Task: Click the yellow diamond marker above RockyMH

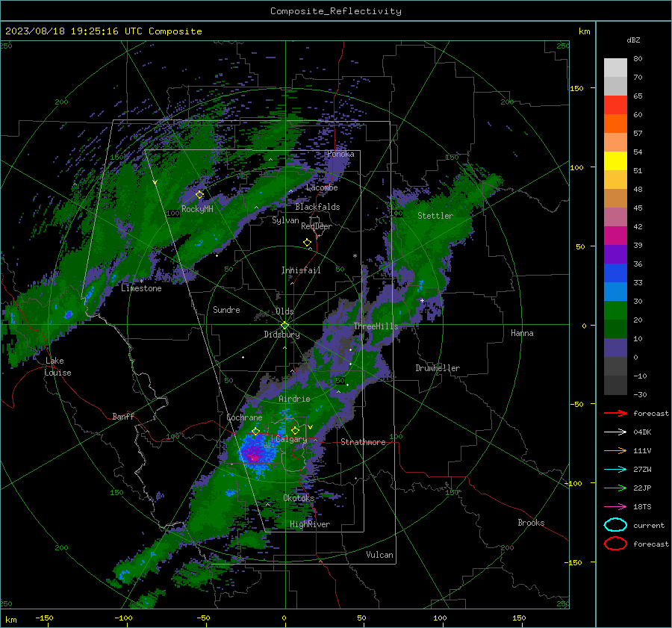Action: coord(199,195)
